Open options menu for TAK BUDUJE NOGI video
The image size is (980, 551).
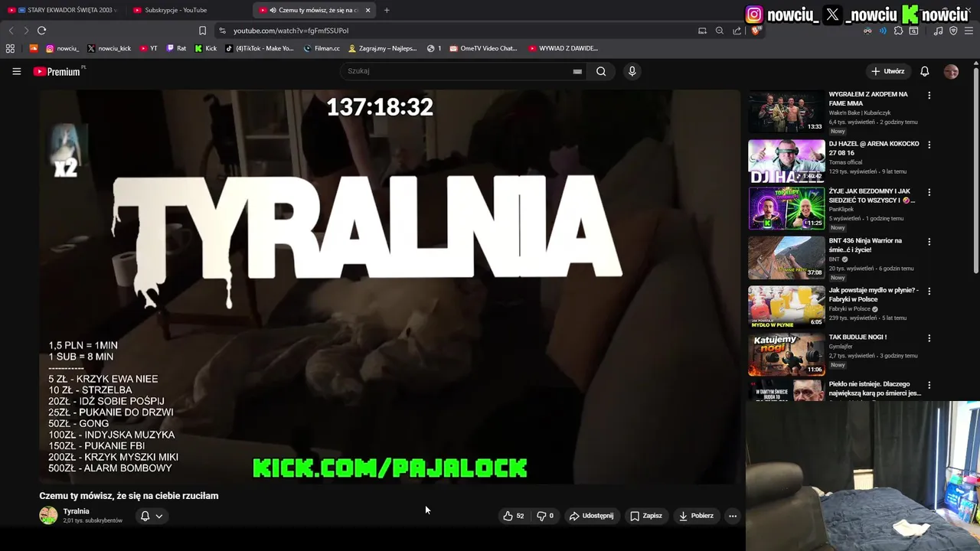(929, 338)
